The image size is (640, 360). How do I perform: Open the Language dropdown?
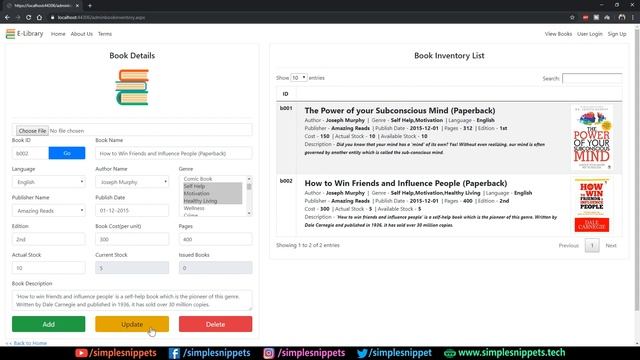tap(49, 182)
